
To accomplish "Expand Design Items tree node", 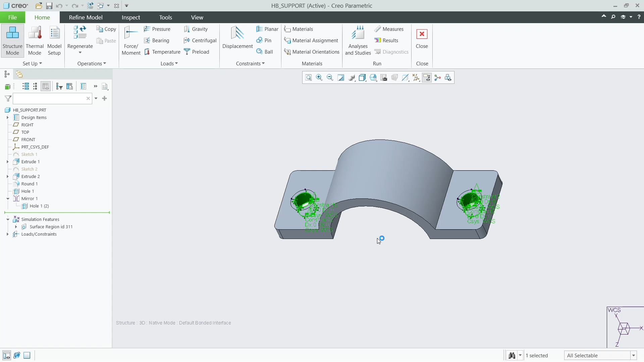I will point(8,118).
